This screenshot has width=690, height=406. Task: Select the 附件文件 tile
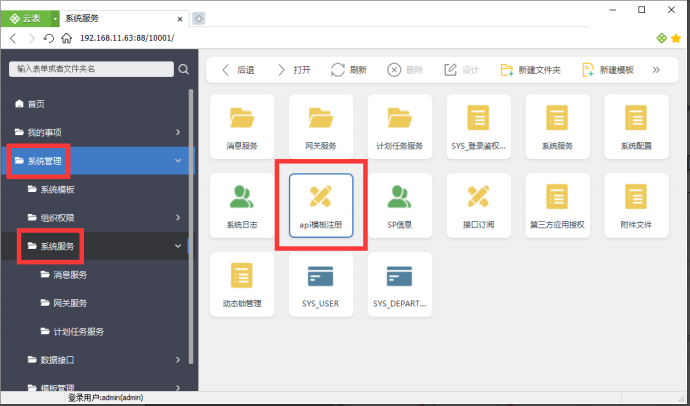click(636, 205)
